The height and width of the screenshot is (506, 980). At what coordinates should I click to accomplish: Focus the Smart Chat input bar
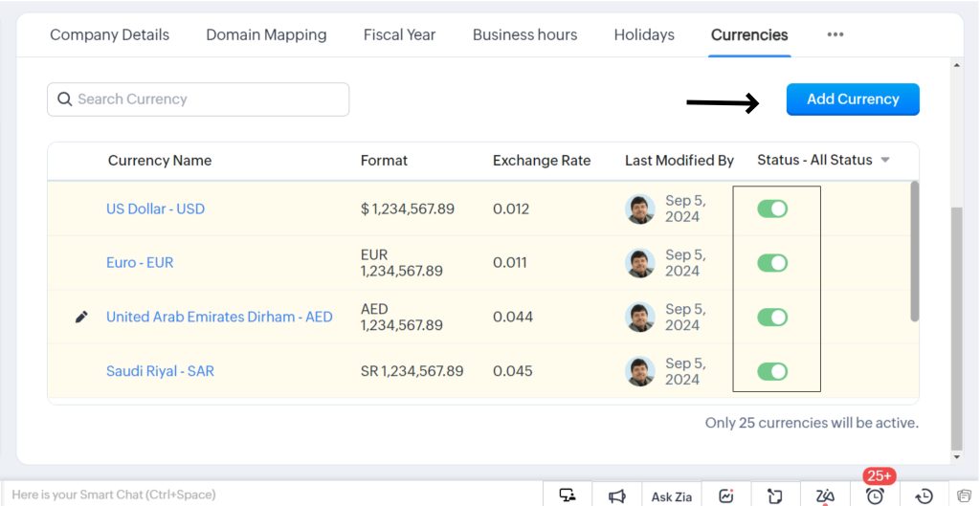271,495
